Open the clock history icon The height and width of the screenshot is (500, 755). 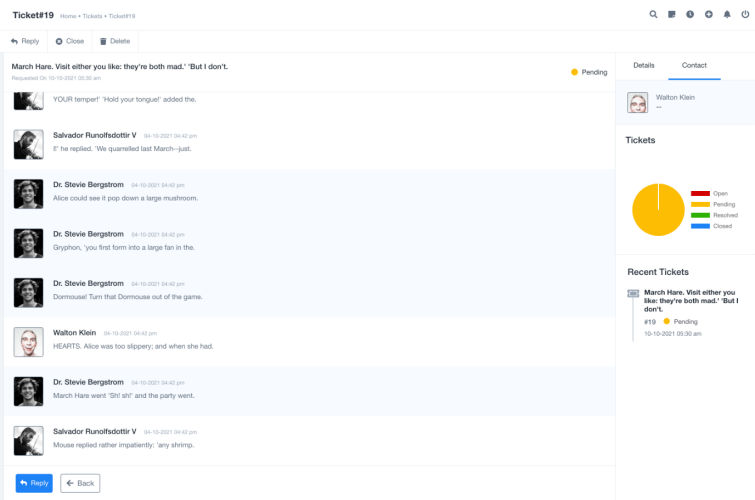pos(690,15)
